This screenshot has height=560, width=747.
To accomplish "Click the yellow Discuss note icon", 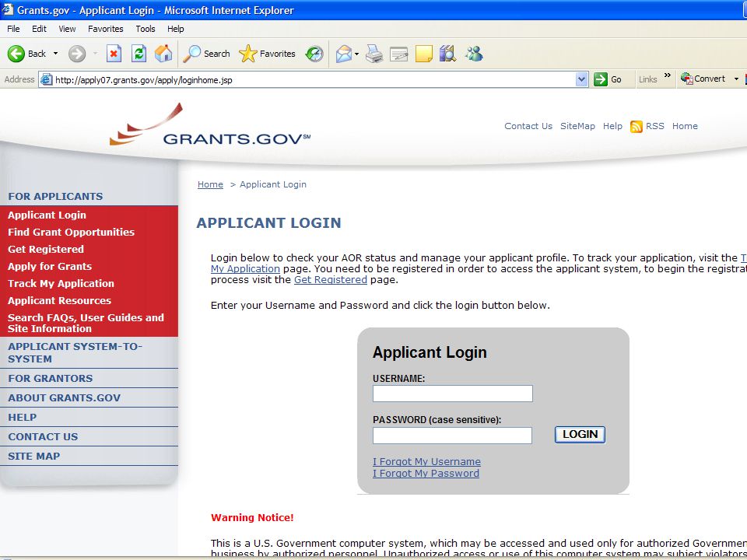I will (x=424, y=54).
